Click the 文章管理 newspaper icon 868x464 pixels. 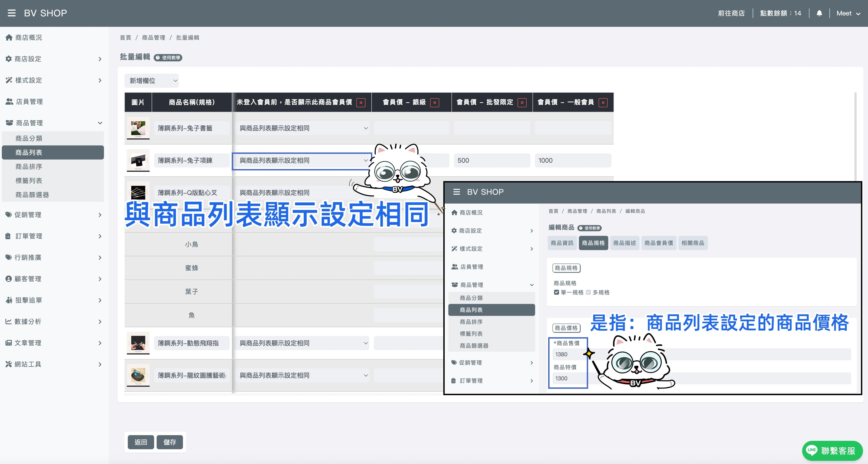8,343
